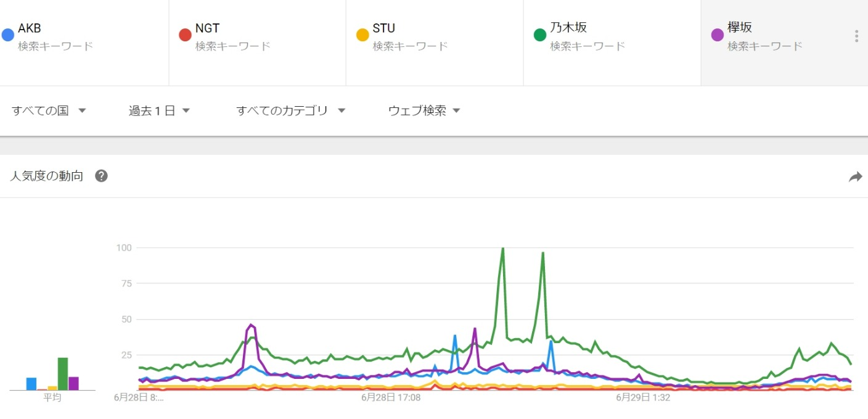Click the share arrow icon
The width and height of the screenshot is (868, 419).
click(855, 177)
